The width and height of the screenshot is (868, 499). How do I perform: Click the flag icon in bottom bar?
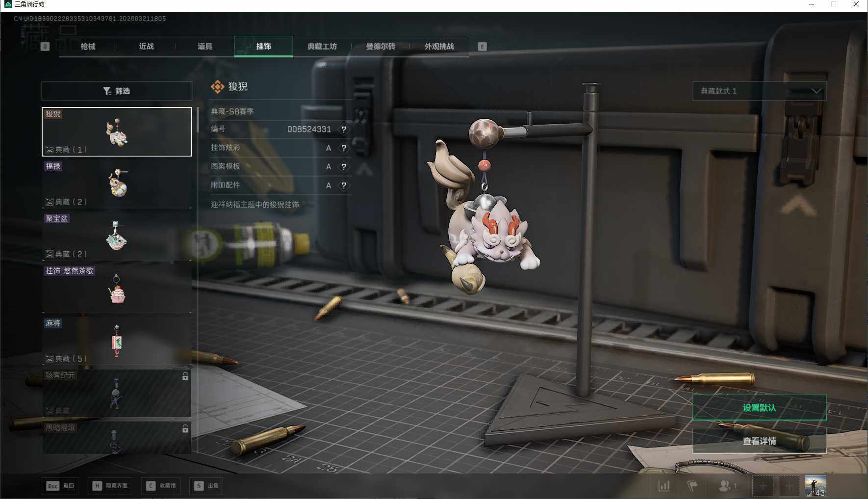(x=692, y=486)
